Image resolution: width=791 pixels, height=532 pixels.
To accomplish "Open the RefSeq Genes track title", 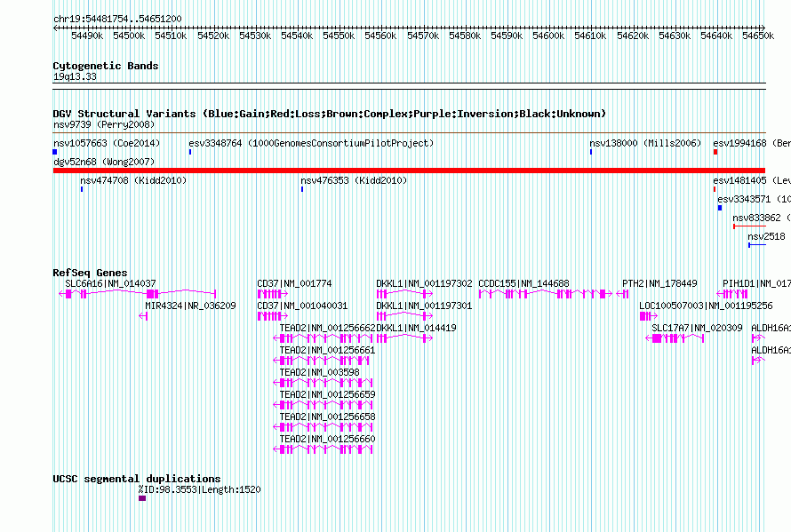I will pos(90,273).
